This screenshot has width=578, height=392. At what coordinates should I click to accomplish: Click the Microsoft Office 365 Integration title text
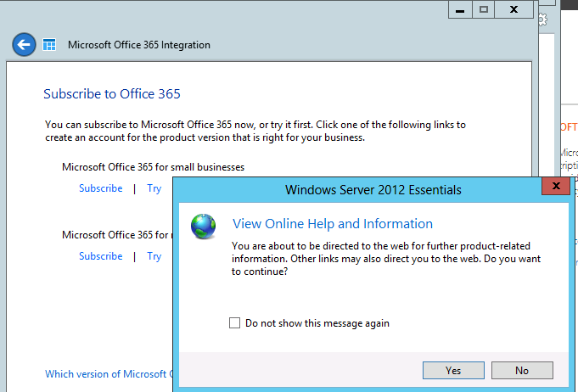(139, 45)
